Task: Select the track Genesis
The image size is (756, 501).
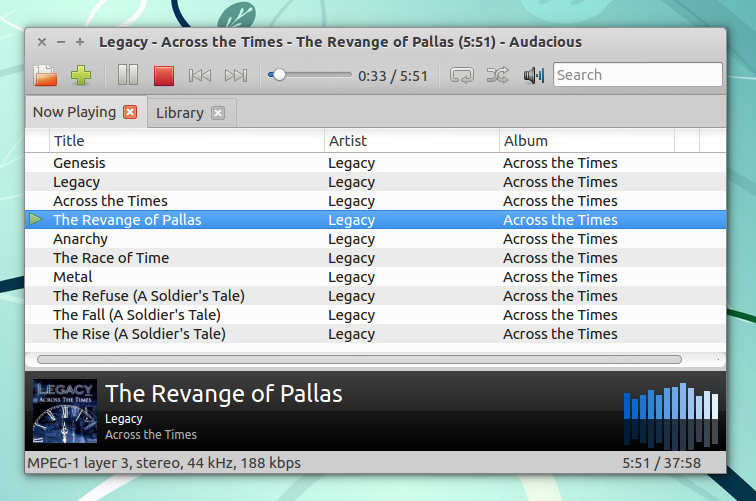Action: pos(376,163)
